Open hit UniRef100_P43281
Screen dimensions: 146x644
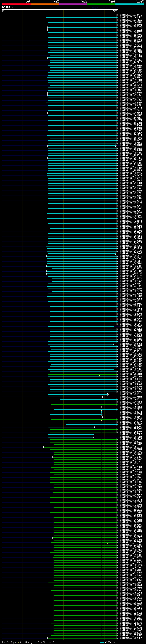131,22
